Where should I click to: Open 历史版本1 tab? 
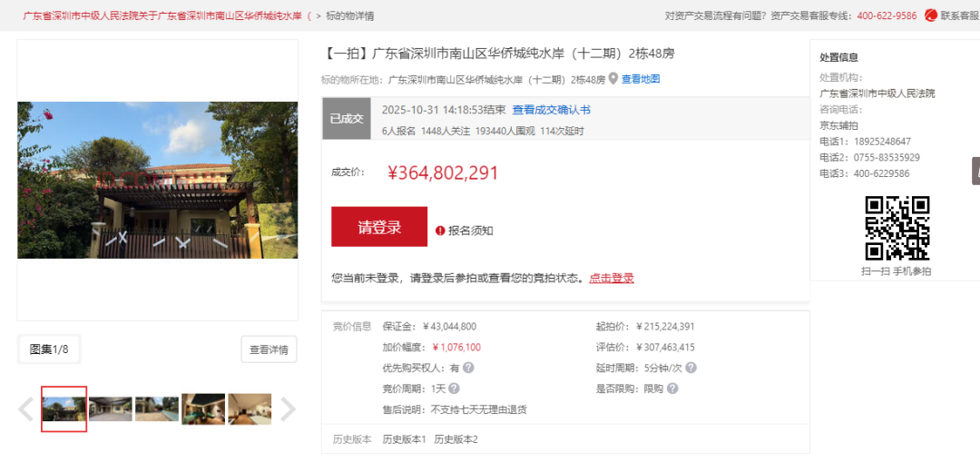point(404,439)
